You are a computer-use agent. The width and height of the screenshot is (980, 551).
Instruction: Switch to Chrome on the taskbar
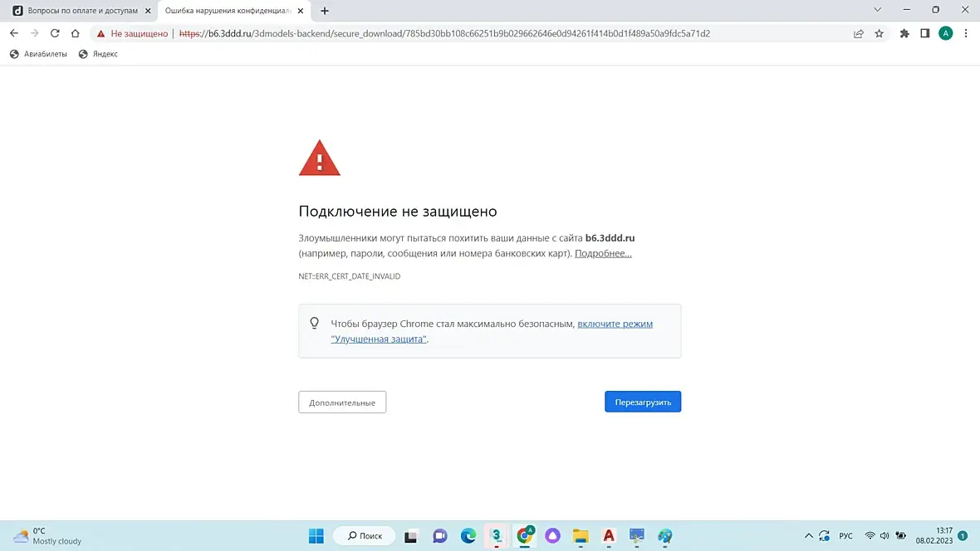pyautogui.click(x=524, y=536)
